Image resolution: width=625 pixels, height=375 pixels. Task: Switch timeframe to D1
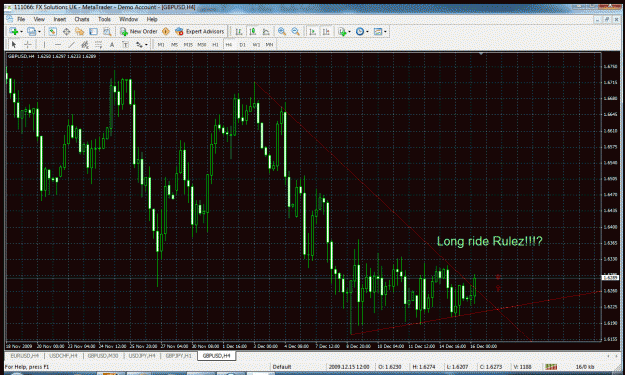click(x=242, y=45)
